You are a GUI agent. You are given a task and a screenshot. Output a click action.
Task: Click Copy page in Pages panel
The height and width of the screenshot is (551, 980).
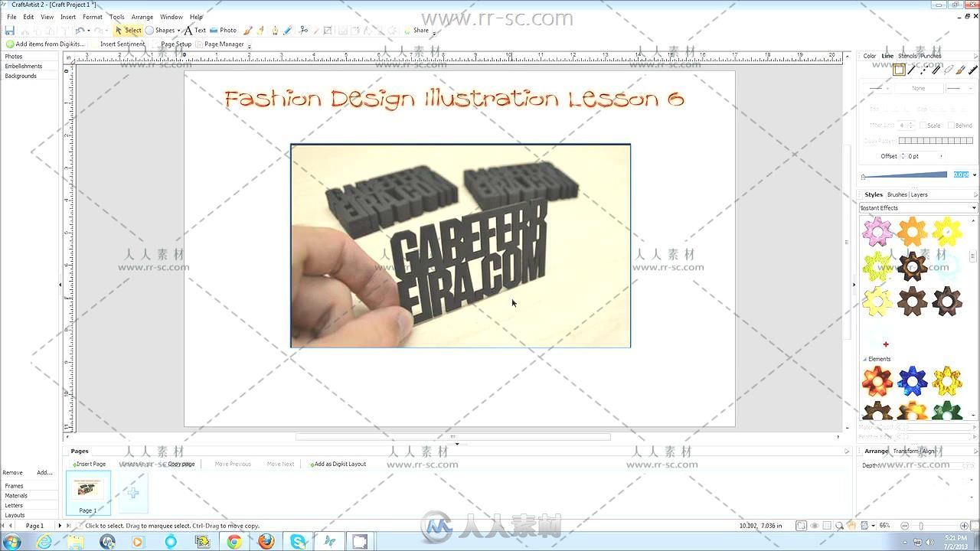[x=181, y=464]
